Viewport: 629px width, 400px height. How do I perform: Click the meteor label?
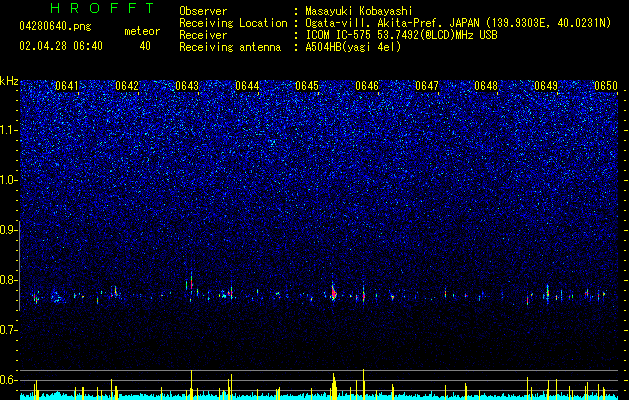click(142, 31)
